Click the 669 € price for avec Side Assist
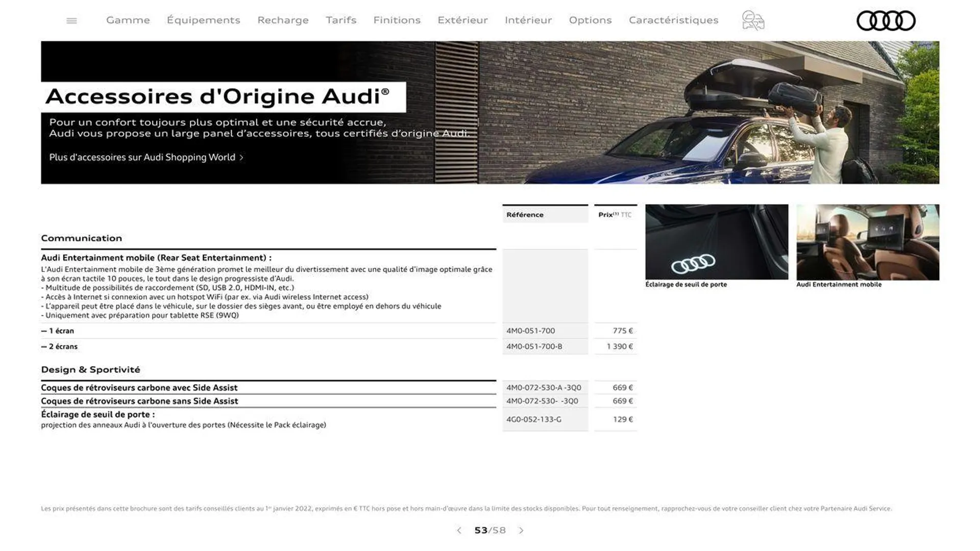 623,388
